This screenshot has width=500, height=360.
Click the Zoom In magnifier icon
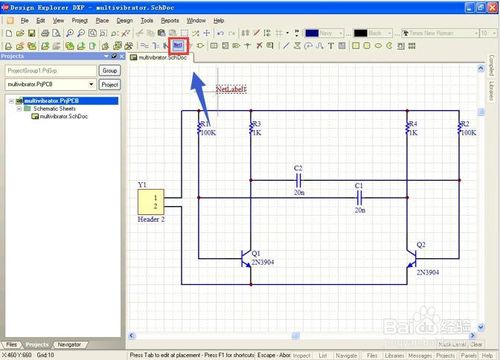[70, 33]
